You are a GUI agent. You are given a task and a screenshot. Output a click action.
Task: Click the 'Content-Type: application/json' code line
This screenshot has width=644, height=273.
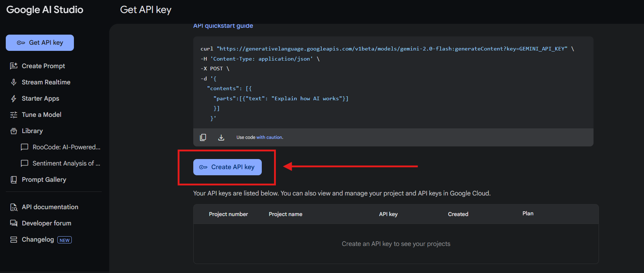point(260,59)
